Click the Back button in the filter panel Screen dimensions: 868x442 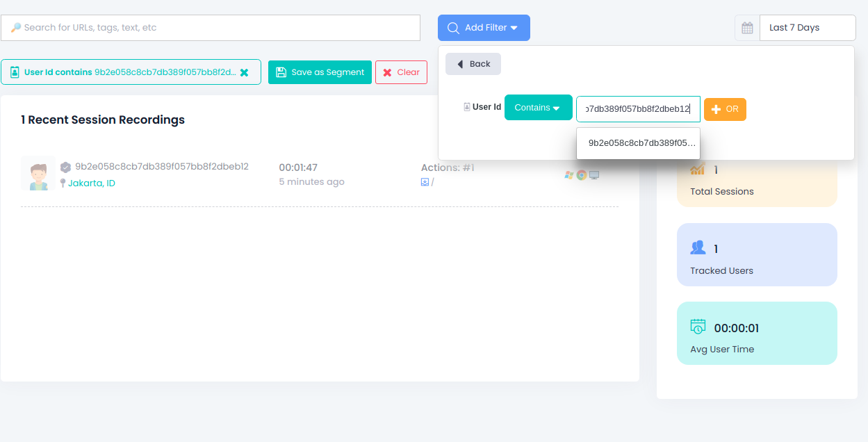(473, 63)
